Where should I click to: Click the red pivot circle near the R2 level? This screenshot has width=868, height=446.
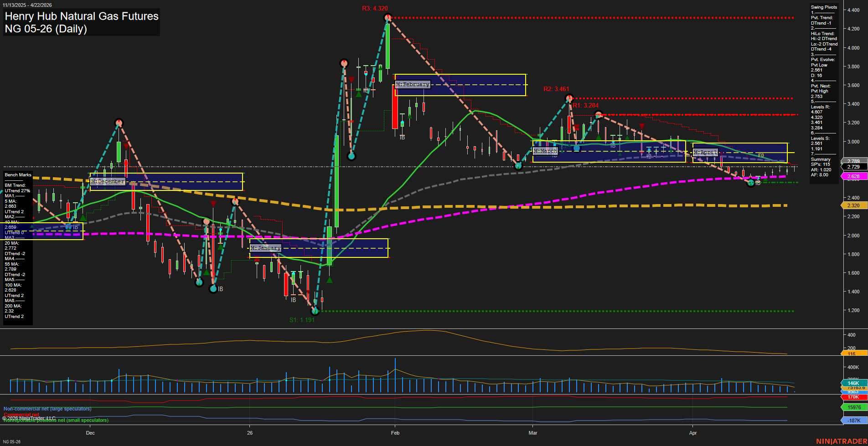[568, 97]
